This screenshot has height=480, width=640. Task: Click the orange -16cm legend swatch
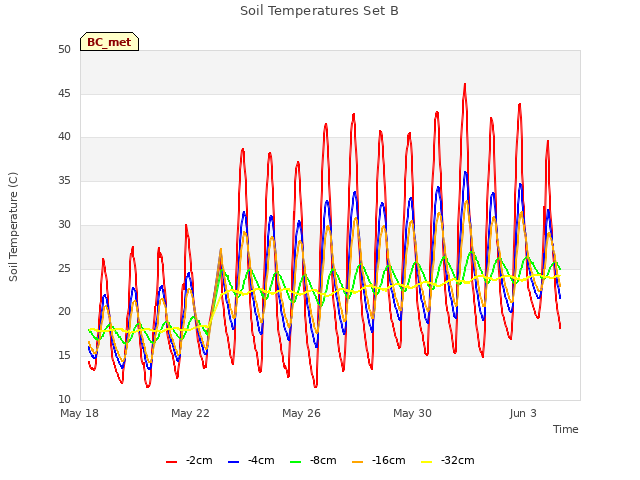[358, 462]
